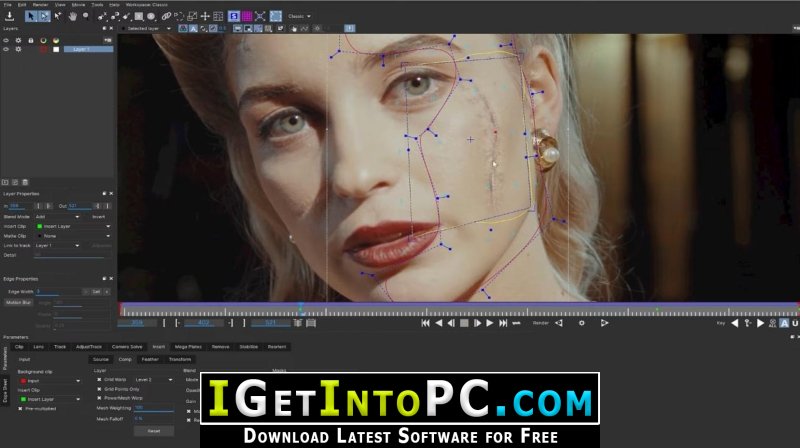Image resolution: width=800 pixels, height=448 pixels.
Task: Click the Motion Blur button
Action: 18,303
